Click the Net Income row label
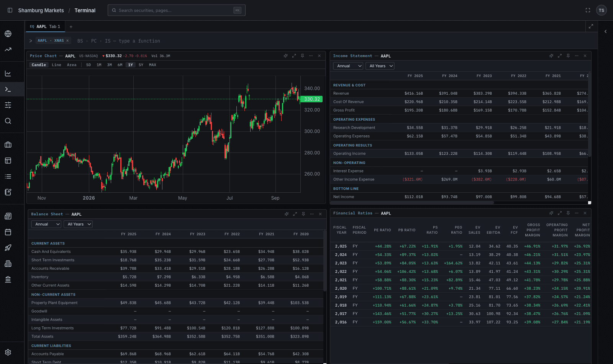This screenshot has width=613, height=364. coord(344,197)
